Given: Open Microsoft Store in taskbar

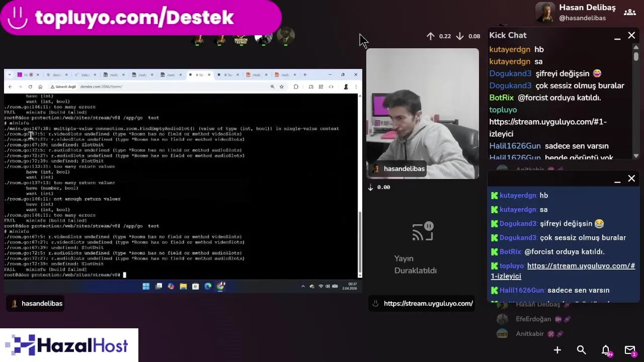Looking at the screenshot, I should (x=196, y=286).
